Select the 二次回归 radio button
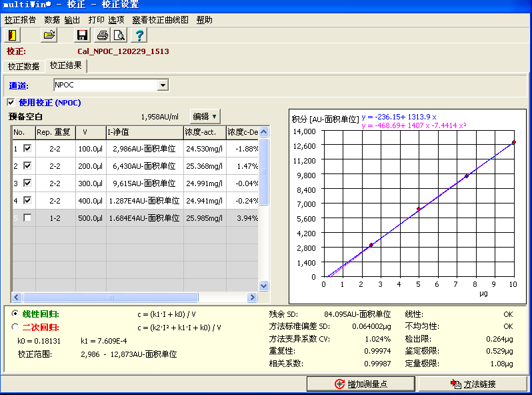The width and height of the screenshot is (532, 395). coord(15,327)
